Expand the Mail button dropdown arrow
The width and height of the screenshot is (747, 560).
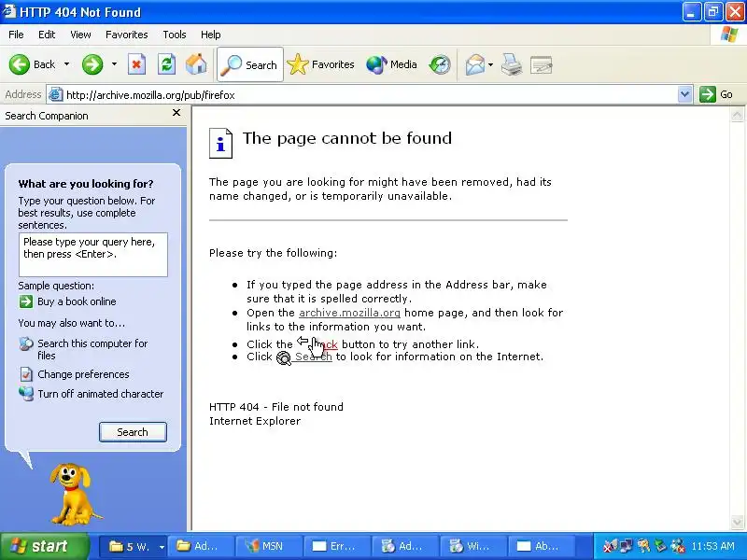tap(491, 64)
